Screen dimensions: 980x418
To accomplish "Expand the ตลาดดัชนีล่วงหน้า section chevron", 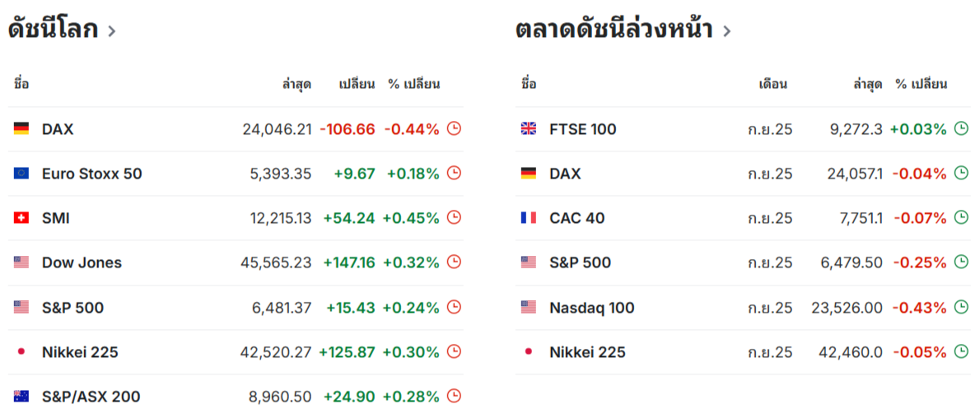I will (727, 30).
